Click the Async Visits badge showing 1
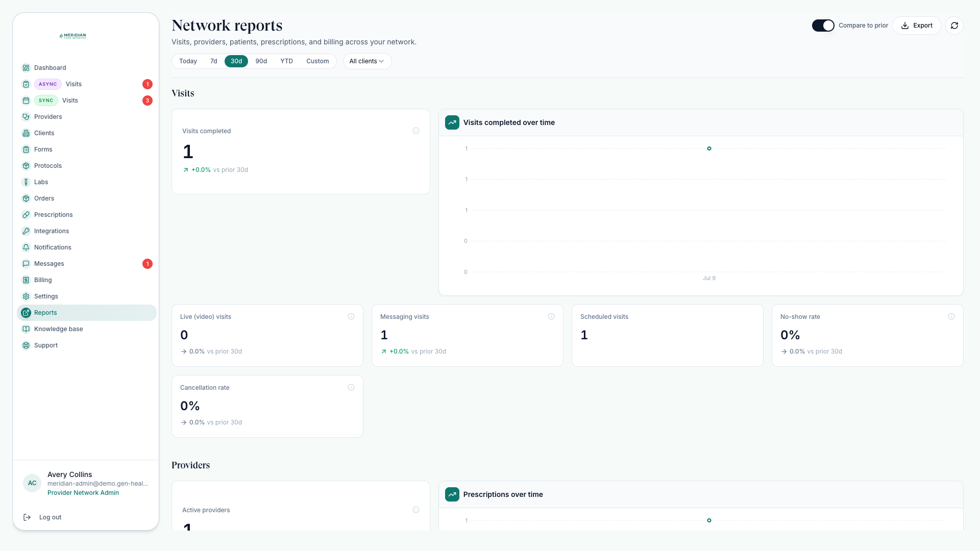 click(x=148, y=84)
